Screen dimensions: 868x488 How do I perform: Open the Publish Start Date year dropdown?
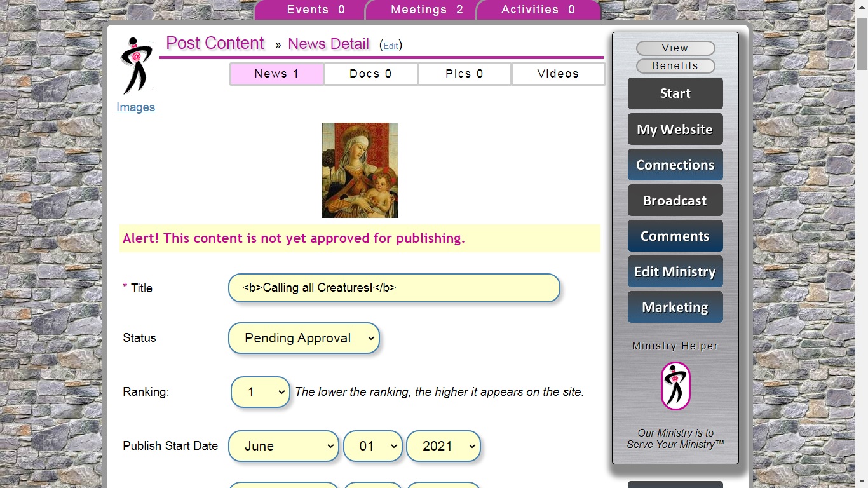point(444,446)
